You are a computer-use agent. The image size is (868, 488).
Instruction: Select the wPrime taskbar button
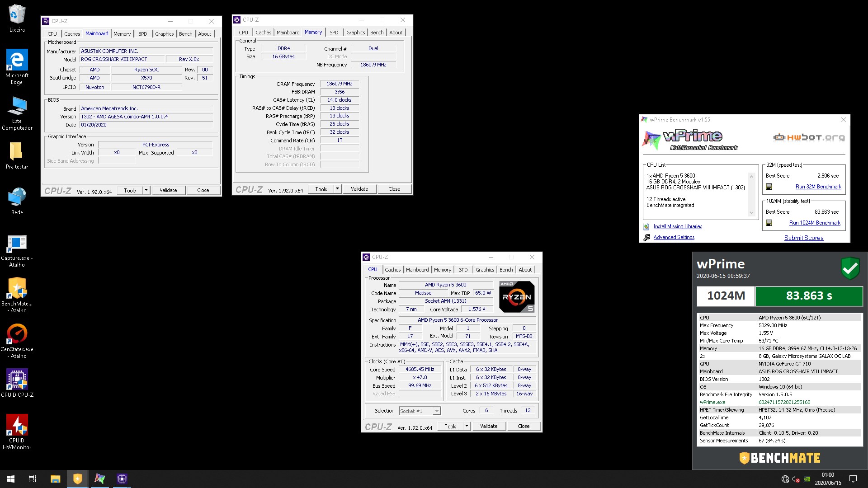pyautogui.click(x=99, y=479)
